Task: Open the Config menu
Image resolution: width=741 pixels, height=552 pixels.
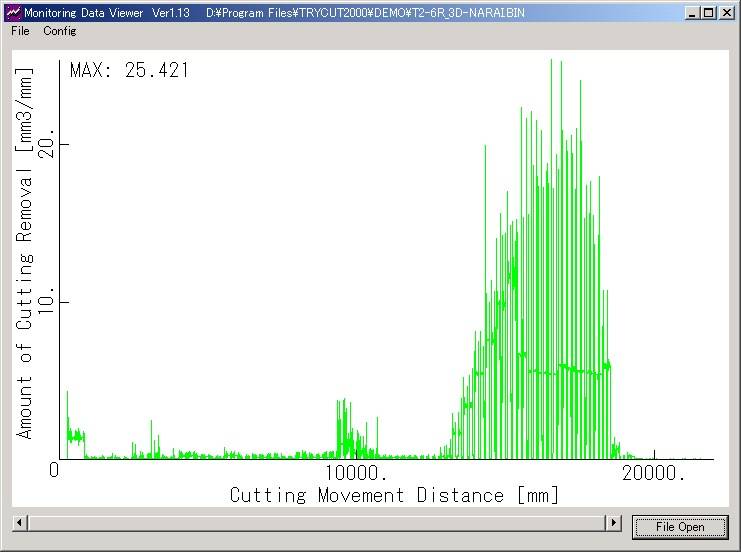Action: [59, 31]
